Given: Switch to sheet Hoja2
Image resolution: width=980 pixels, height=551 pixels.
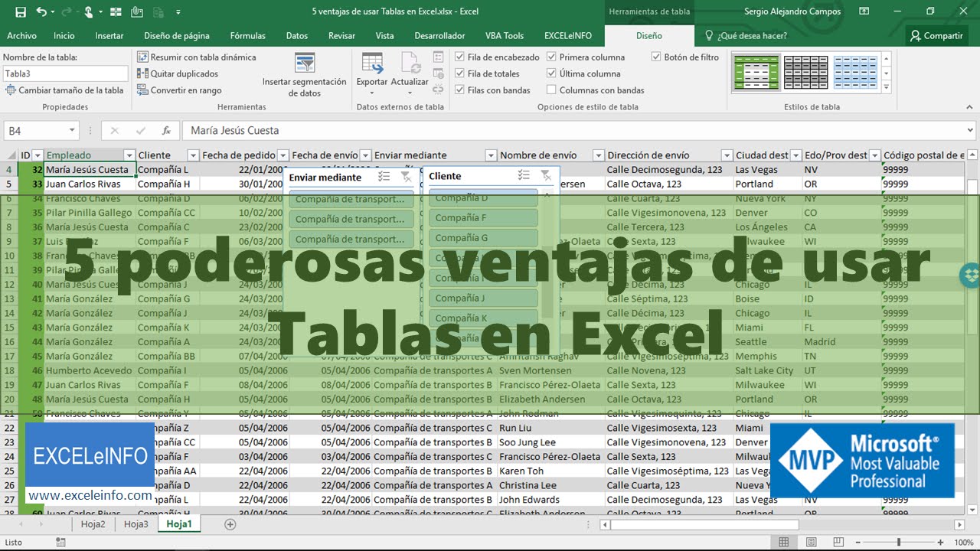Looking at the screenshot, I should coord(93,524).
